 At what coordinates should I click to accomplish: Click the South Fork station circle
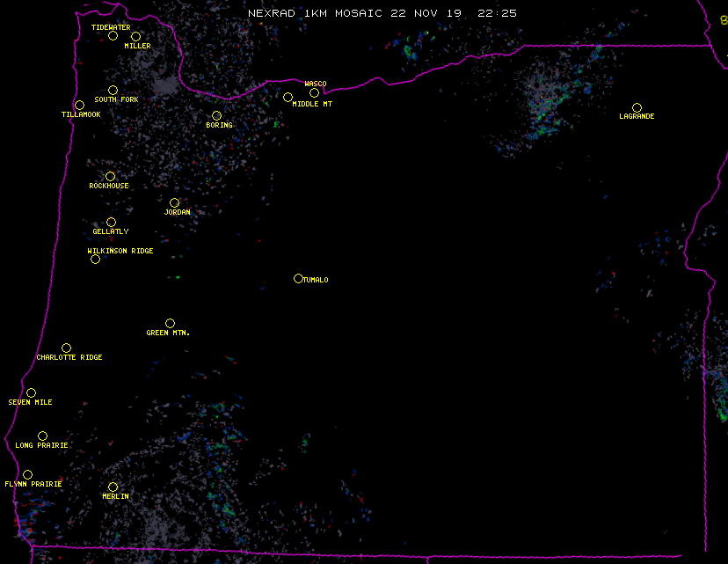click(113, 90)
